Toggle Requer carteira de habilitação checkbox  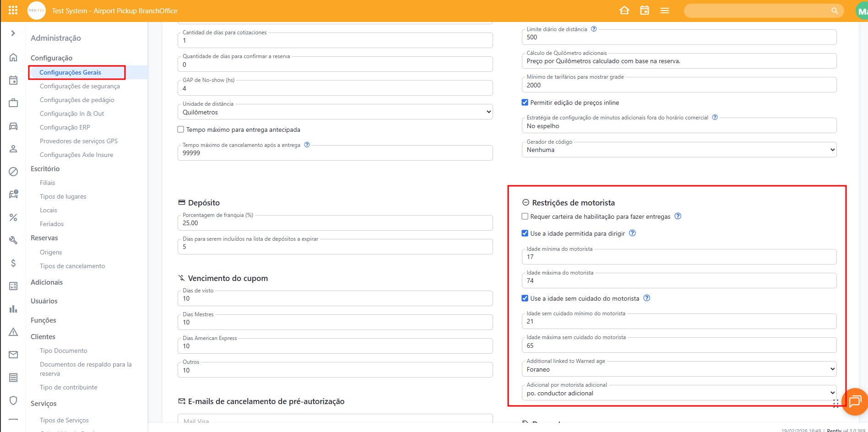[525, 216]
